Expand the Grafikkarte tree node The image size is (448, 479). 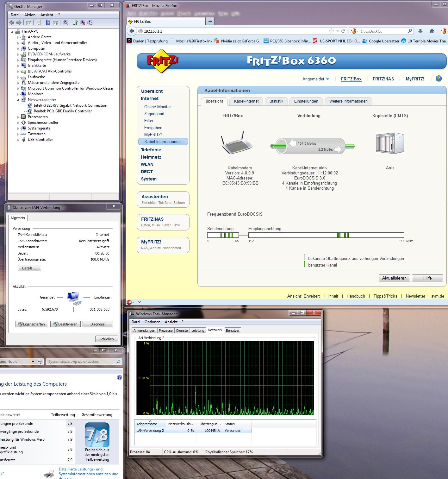tap(18, 66)
